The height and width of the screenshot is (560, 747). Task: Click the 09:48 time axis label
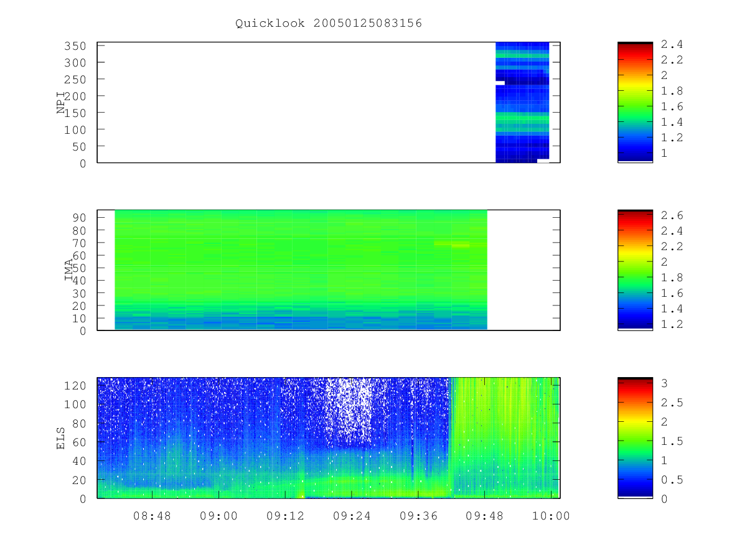tap(485, 516)
